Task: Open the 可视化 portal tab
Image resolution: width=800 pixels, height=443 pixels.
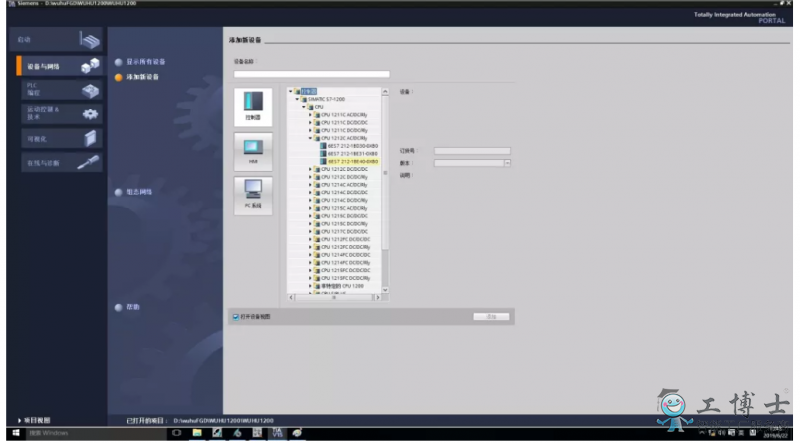Action: point(62,138)
